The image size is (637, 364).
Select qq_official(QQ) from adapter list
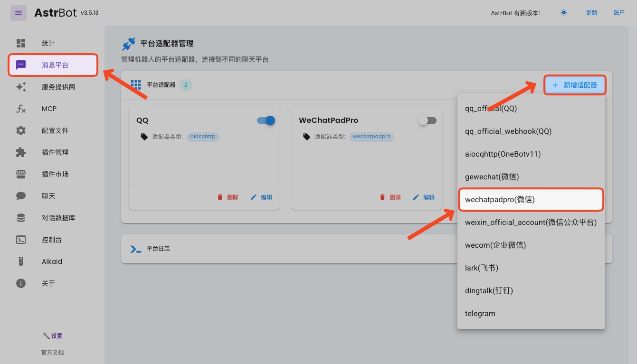[x=531, y=108]
